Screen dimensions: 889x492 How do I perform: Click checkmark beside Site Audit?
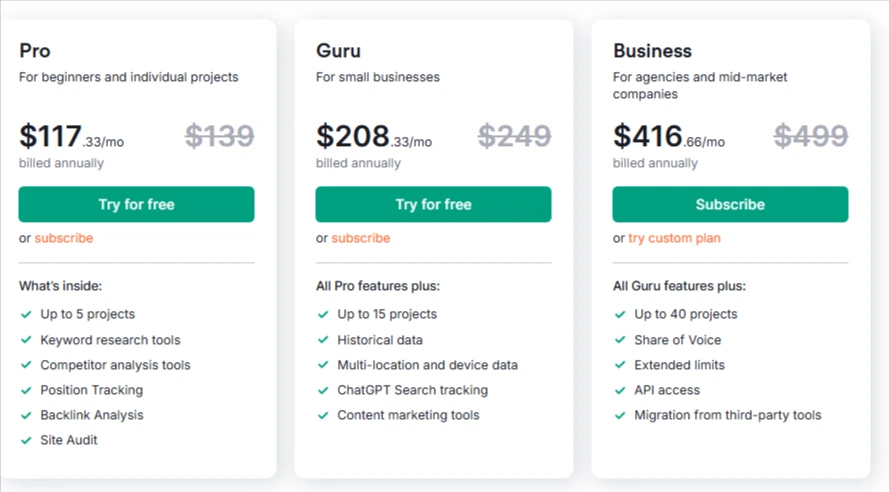(26, 440)
